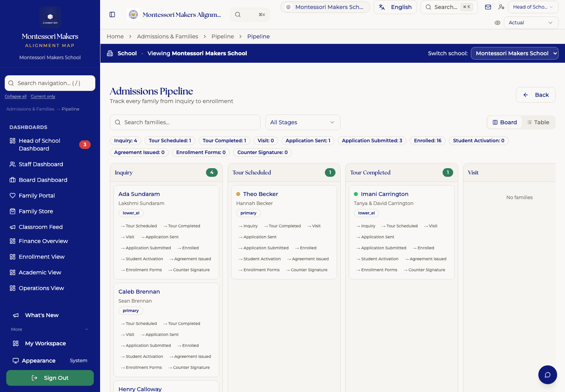The image size is (565, 392).
Task: Sign out of the application
Action: coord(50,378)
